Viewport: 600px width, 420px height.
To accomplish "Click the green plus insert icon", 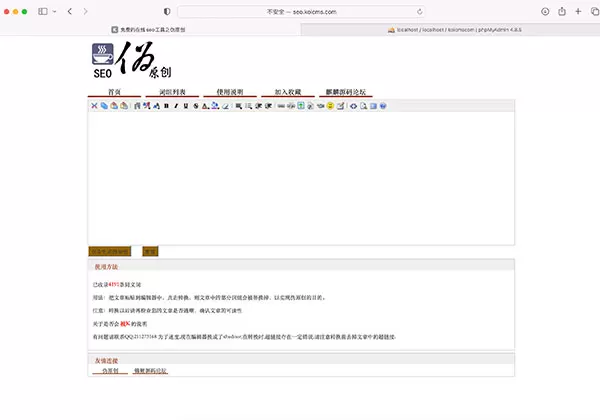I will click(301, 106).
